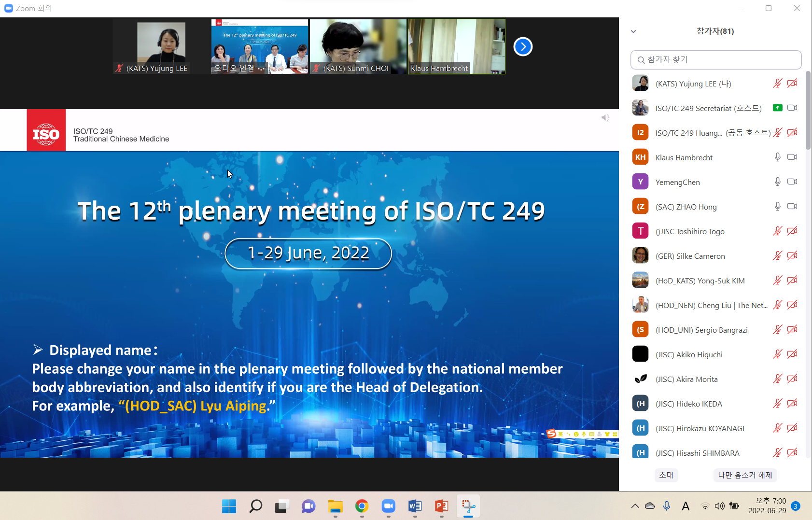This screenshot has width=812, height=520.
Task: Click the green screen share icon for Secretariat
Action: click(777, 108)
